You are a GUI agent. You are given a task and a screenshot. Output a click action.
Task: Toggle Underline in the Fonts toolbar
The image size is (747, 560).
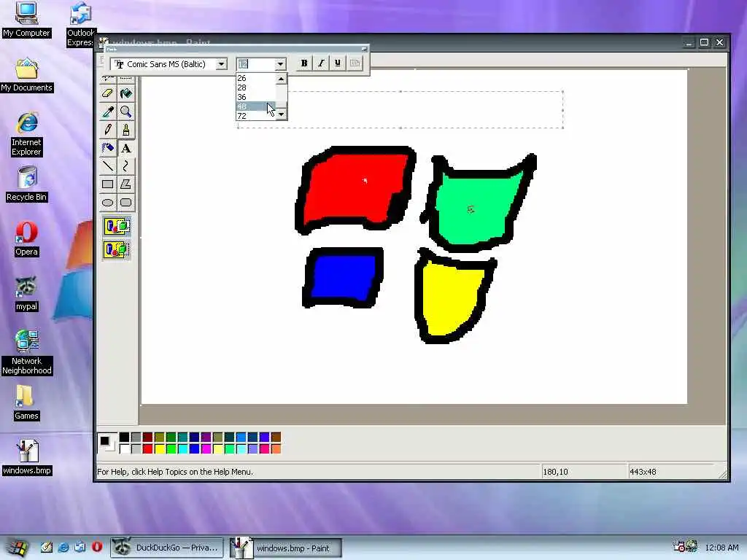click(338, 63)
